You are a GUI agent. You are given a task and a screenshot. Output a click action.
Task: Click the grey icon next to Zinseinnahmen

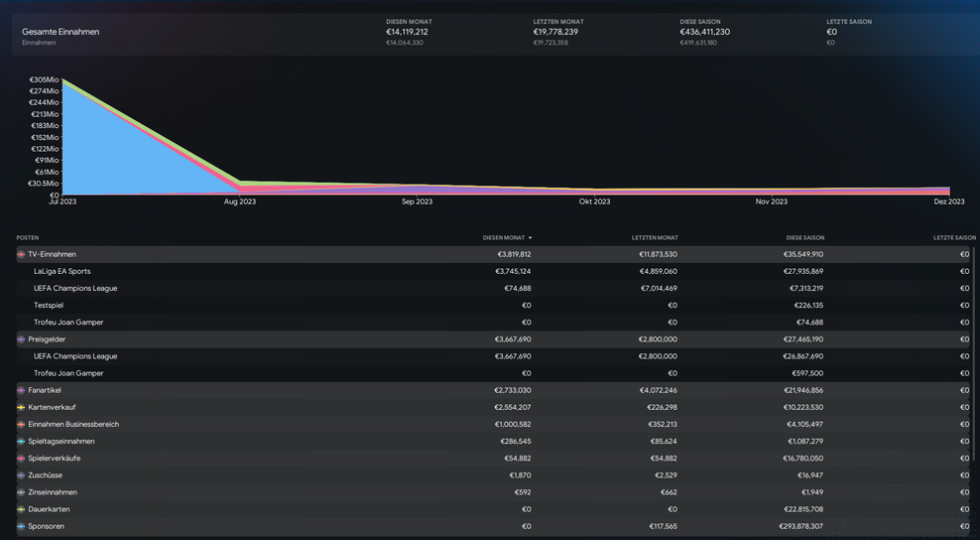[21, 492]
